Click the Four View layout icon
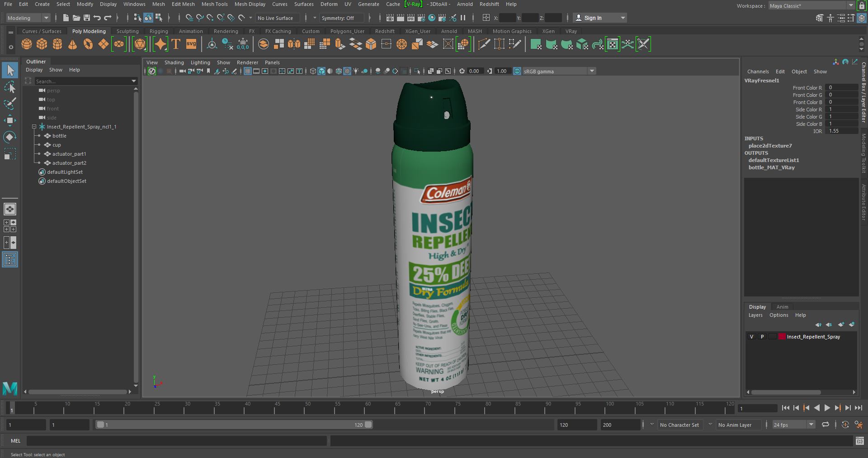 tap(10, 226)
